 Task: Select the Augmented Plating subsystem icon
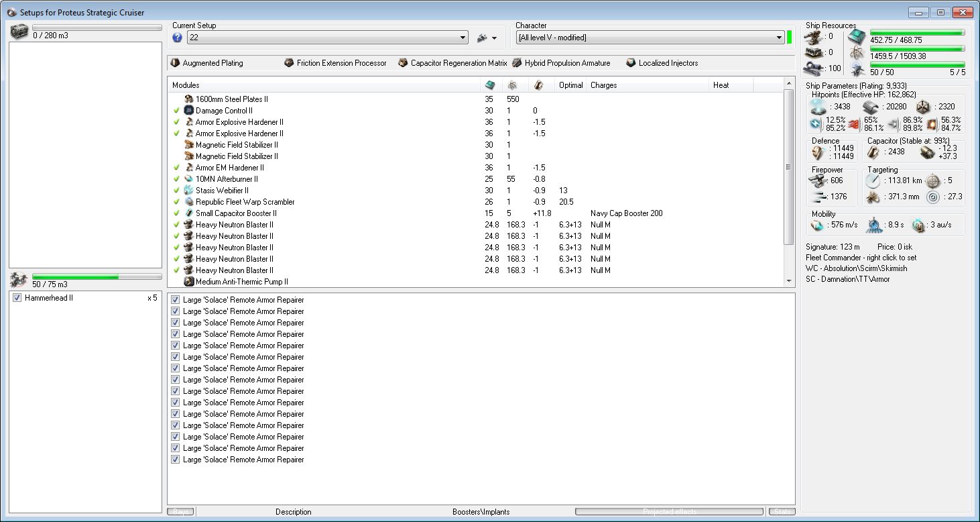point(176,63)
